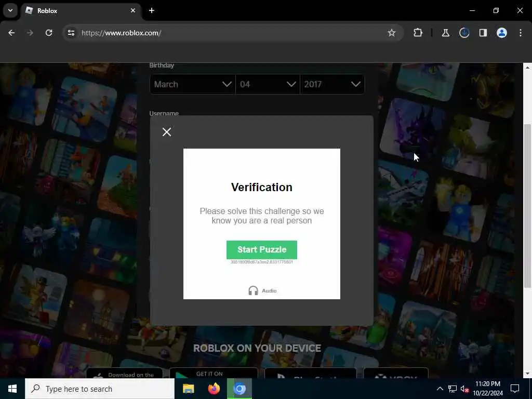This screenshot has width=532, height=399.
Task: Go forward in browser history
Action: pyautogui.click(x=30, y=33)
